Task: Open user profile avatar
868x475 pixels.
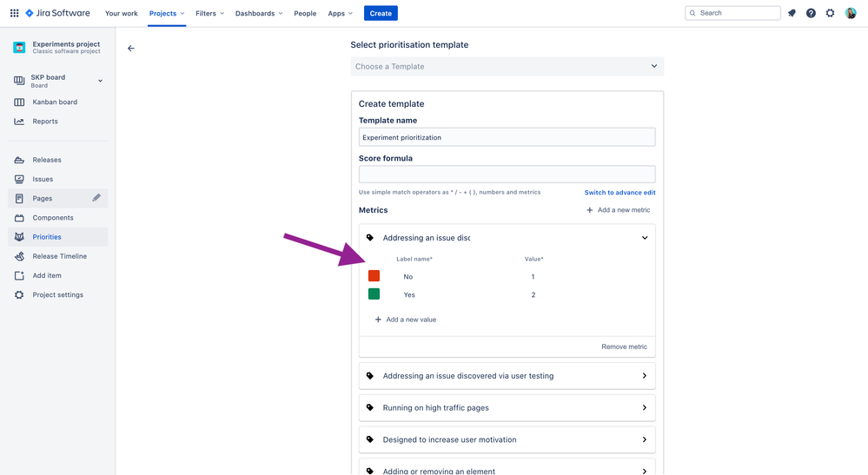Action: pyautogui.click(x=851, y=13)
